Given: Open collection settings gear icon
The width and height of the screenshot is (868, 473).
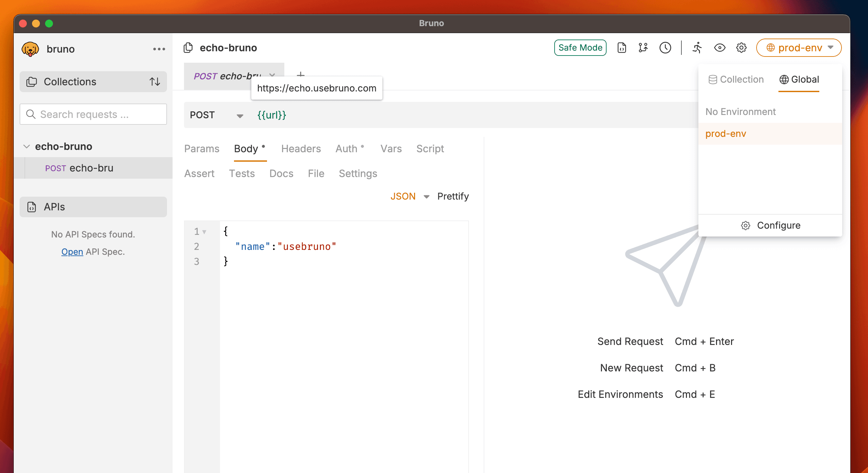Looking at the screenshot, I should click(741, 48).
